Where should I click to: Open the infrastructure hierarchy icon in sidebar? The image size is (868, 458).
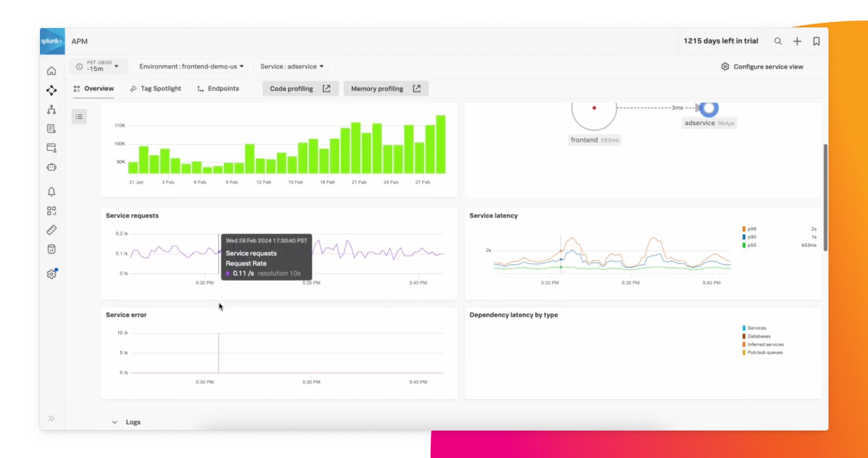point(51,109)
